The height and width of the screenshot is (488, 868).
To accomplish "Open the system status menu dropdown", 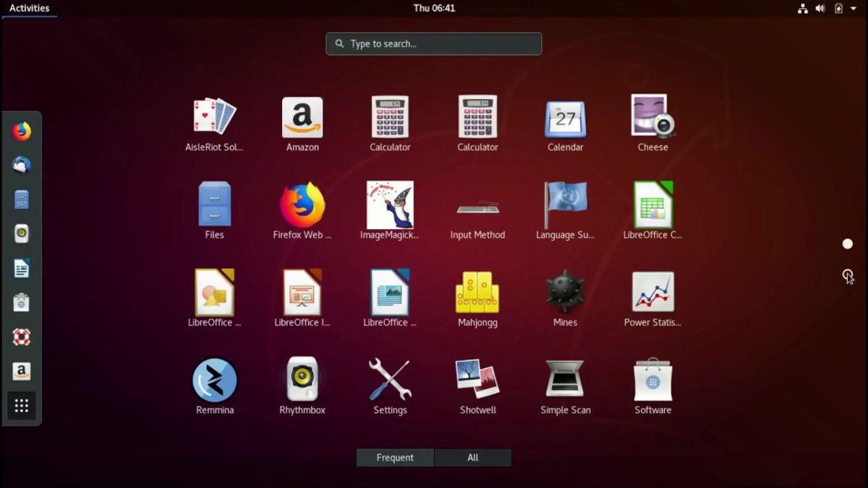I will pyautogui.click(x=852, y=8).
